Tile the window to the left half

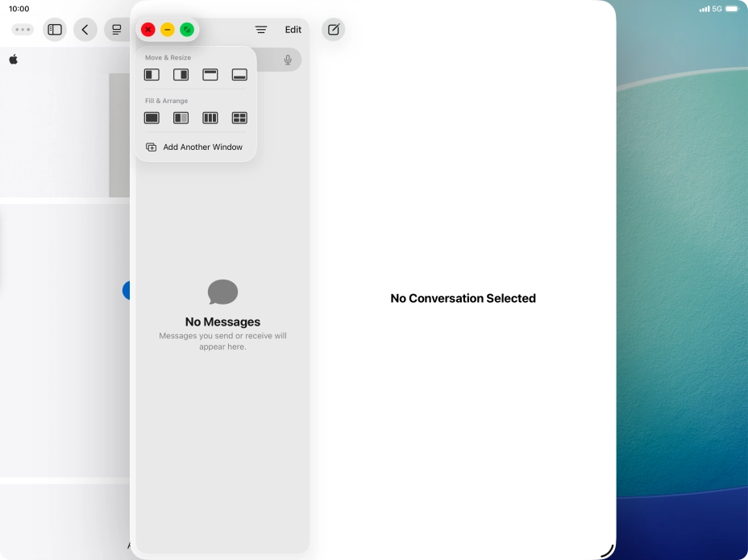(x=151, y=74)
